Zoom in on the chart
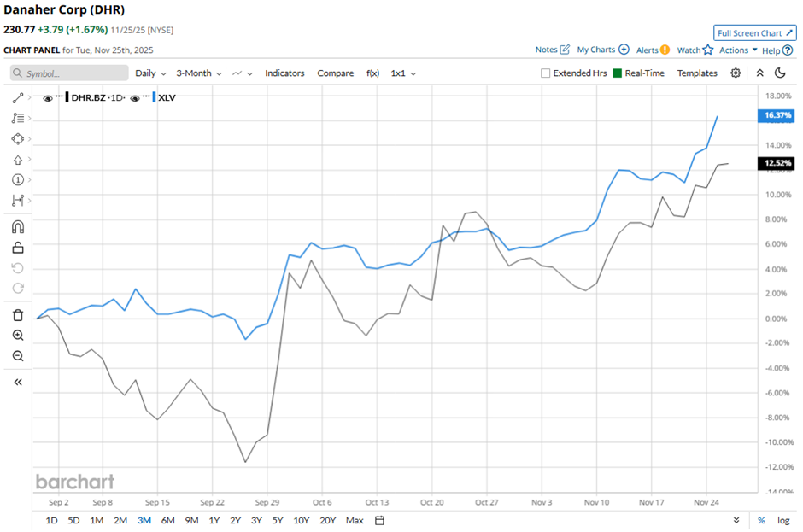The image size is (803, 532). click(18, 336)
